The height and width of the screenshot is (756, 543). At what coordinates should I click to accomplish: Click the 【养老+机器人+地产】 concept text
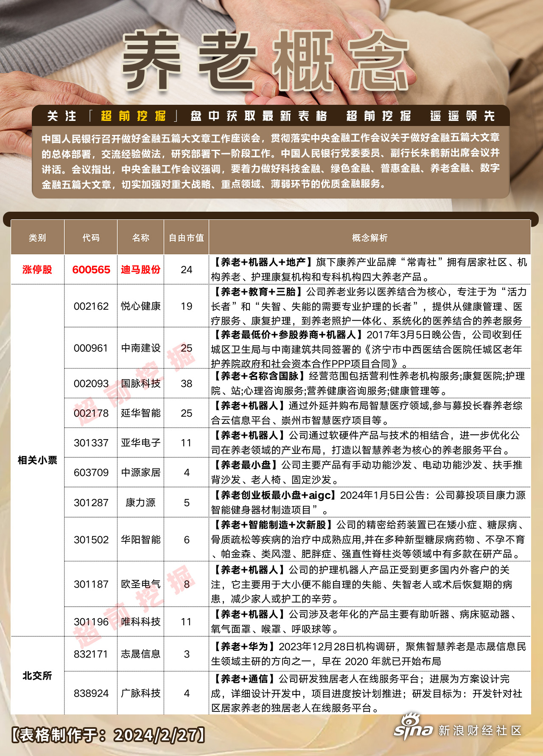(x=263, y=263)
